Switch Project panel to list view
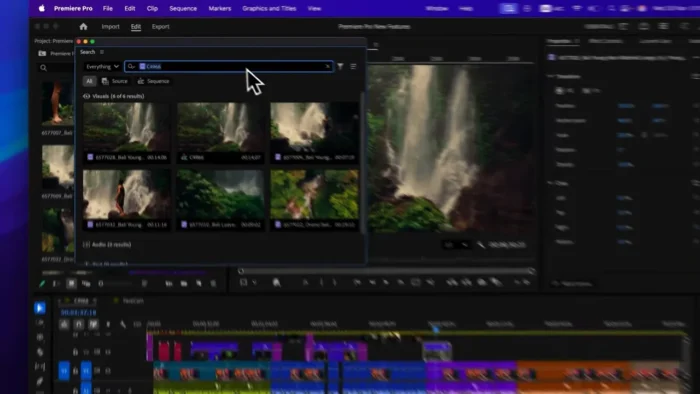 click(56, 283)
